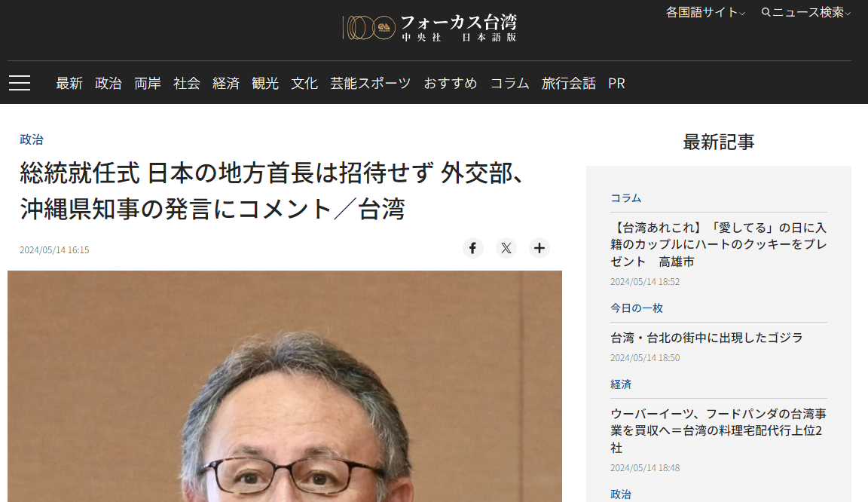Screen dimensions: 868x502
Task: Open the 台北の街中に出現したゴジラ article
Action: tap(706, 338)
